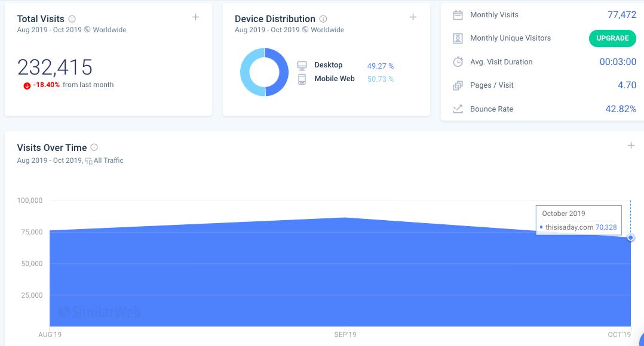Click the Monthly Visits calendar icon
644x346 pixels.
click(458, 15)
